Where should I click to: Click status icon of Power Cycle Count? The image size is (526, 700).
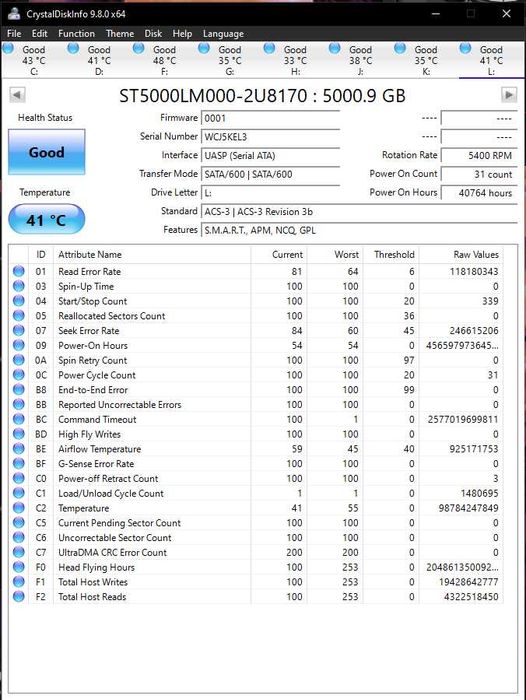pyautogui.click(x=19, y=374)
